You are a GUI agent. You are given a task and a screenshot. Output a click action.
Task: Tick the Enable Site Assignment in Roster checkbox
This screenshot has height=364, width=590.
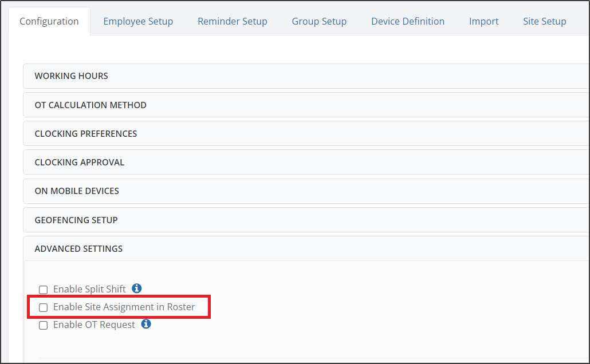[44, 307]
